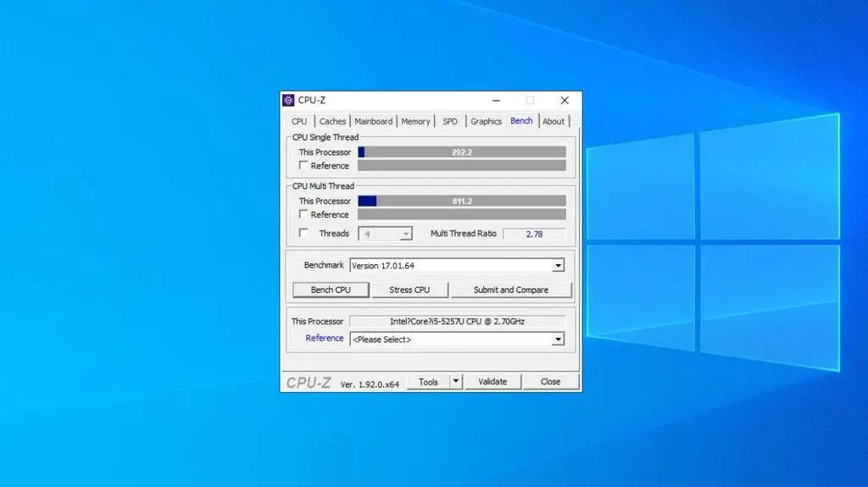Go to the Mainboard tab
This screenshot has height=487, width=868.
[373, 121]
